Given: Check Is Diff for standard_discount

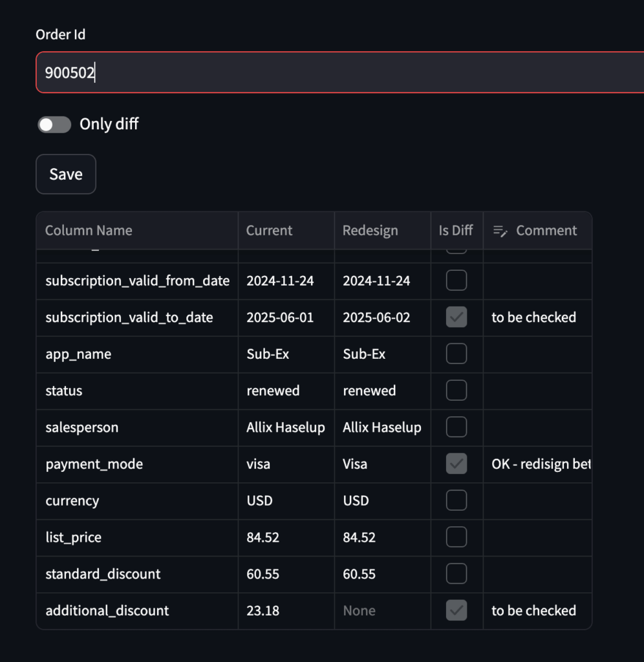Looking at the screenshot, I should click(456, 574).
